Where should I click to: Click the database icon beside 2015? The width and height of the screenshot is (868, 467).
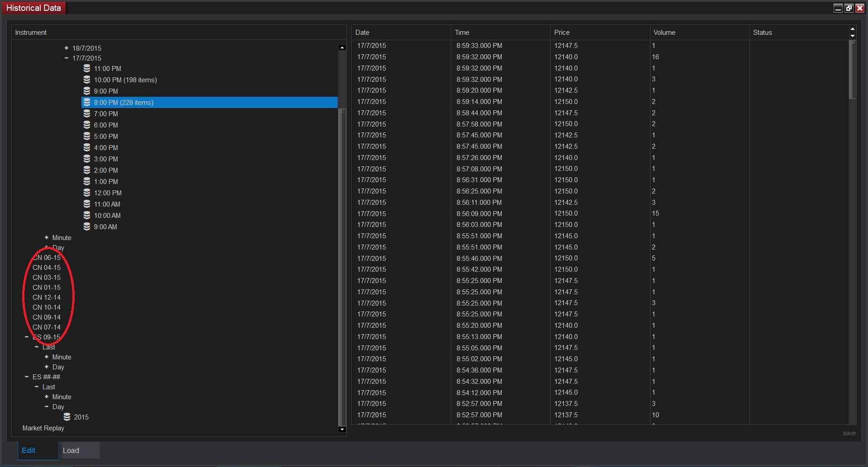coord(67,417)
